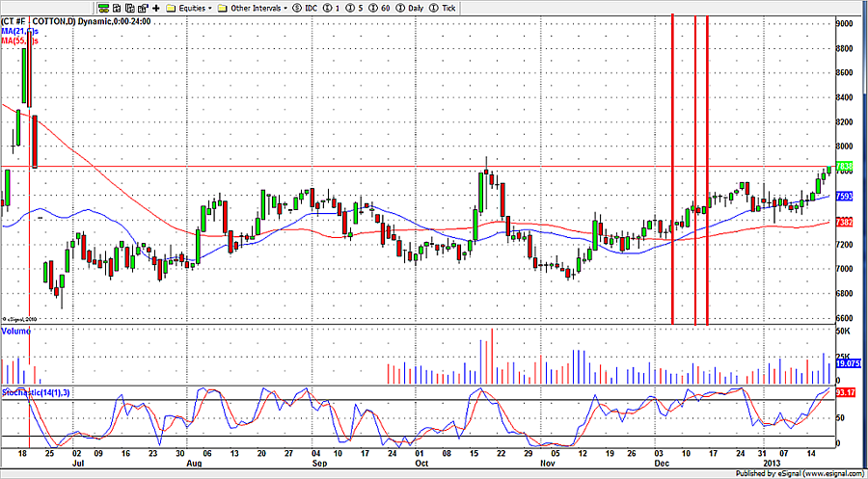Open the Equities dropdown menu
The image size is (868, 479).
coord(184,7)
